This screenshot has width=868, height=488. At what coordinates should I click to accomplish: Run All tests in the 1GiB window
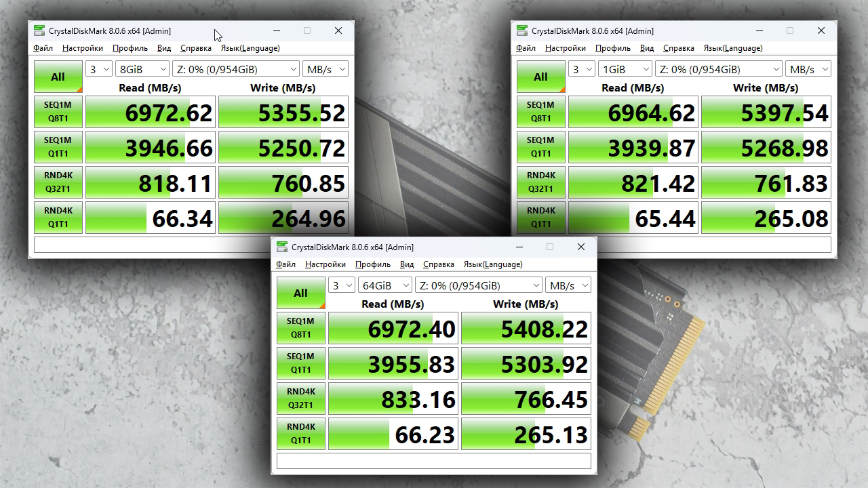(x=541, y=77)
